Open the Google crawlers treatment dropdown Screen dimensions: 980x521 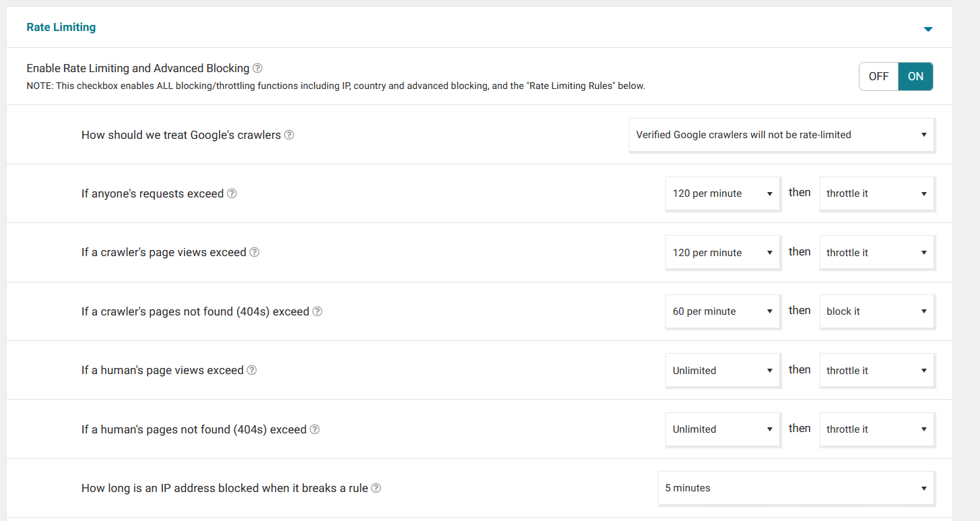pos(781,135)
